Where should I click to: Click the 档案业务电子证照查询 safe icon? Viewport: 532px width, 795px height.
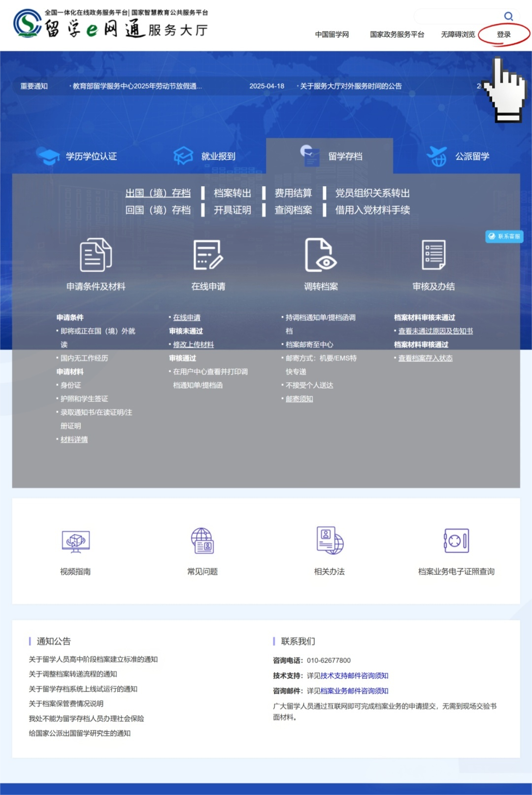[456, 540]
